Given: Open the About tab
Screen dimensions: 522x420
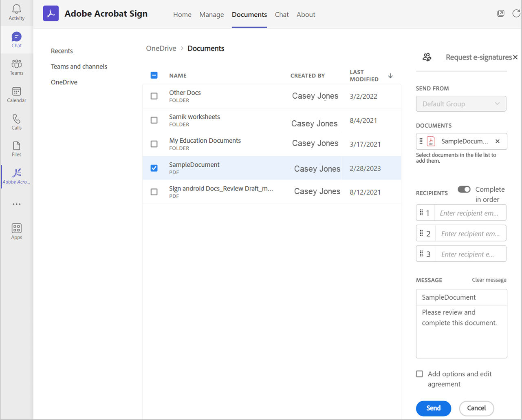Looking at the screenshot, I should [306, 14].
